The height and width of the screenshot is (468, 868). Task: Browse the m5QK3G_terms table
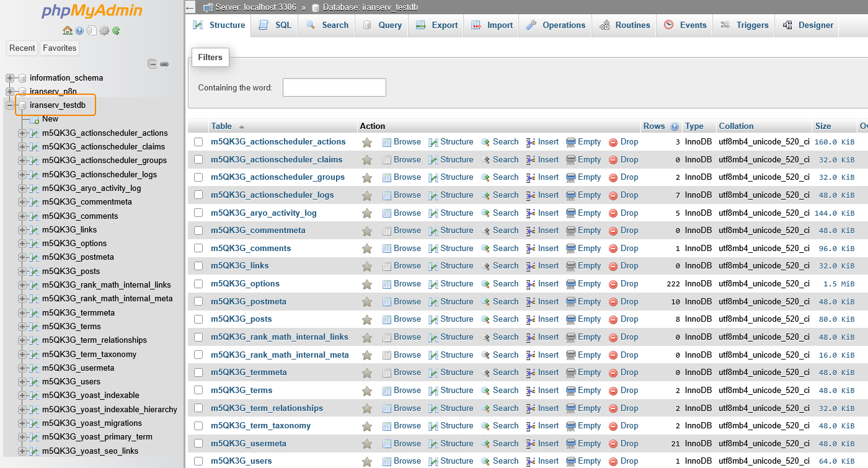pyautogui.click(x=401, y=391)
